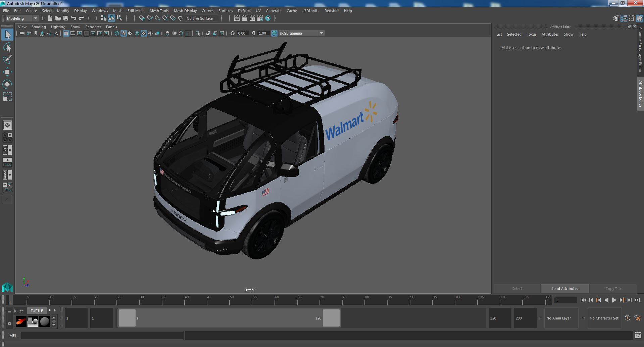Toggle resolution gate in viewport toolbar
The width and height of the screenshot is (644, 347).
80,33
